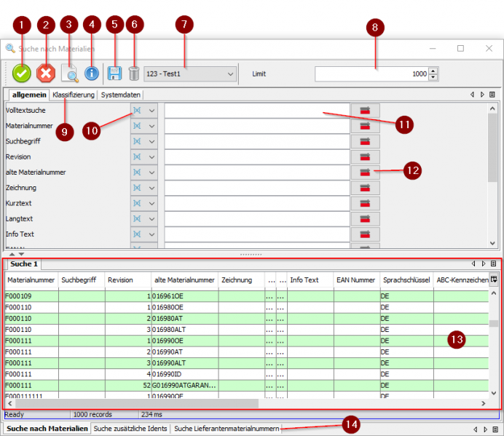Click the green checkmark confirm icon

coord(22,74)
